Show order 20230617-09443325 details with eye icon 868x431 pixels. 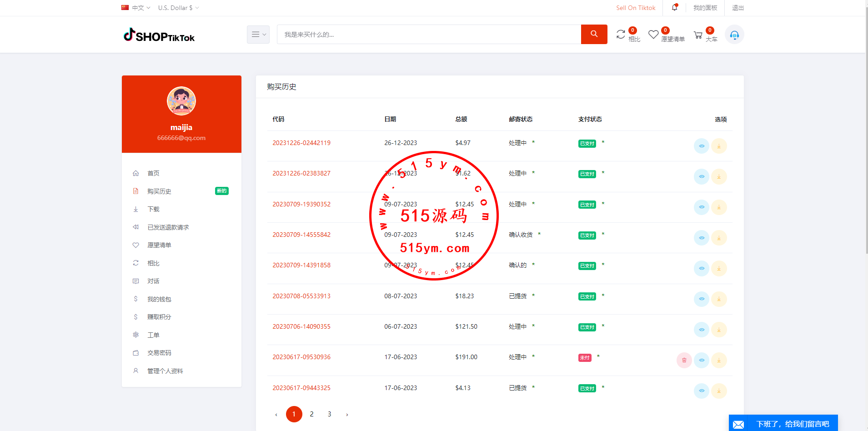point(701,391)
